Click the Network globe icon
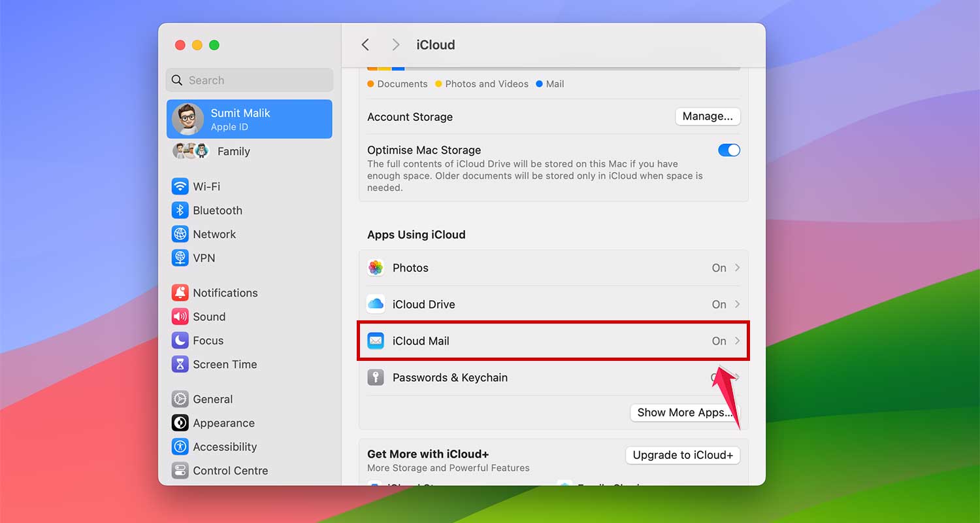The height and width of the screenshot is (523, 980). pos(180,234)
